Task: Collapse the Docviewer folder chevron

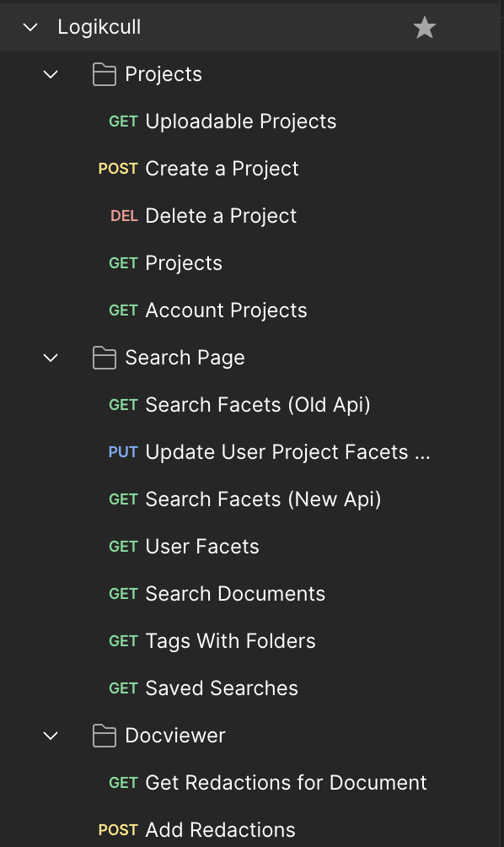Action: coord(51,736)
